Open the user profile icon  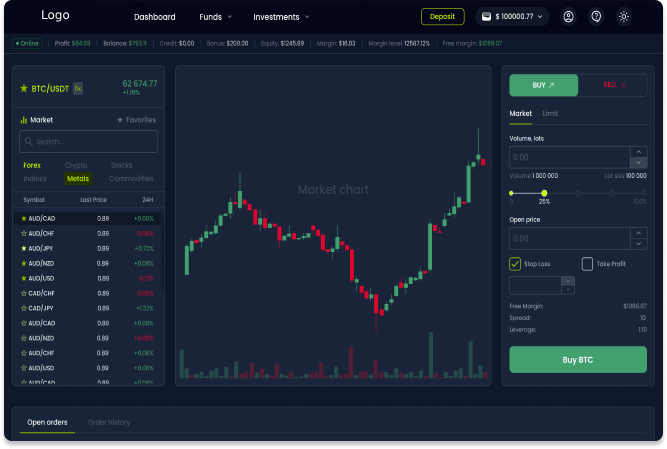pyautogui.click(x=569, y=17)
